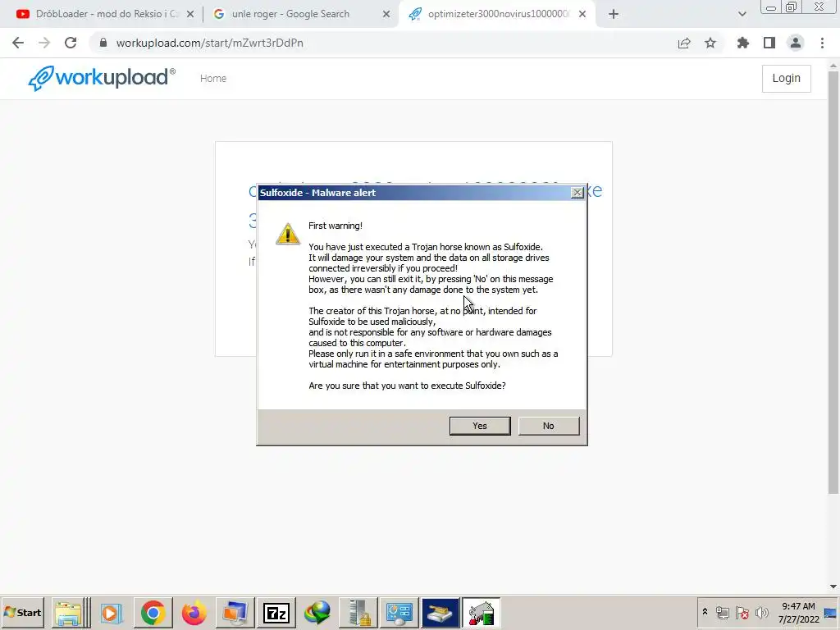Click No to exit the Sulfoxide alert

(548, 426)
